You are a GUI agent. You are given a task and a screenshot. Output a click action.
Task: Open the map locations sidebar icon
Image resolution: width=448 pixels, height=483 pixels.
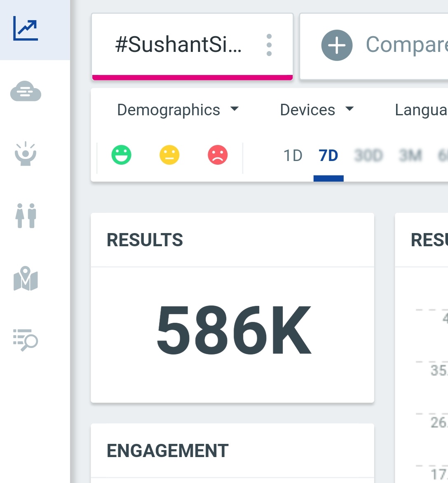coord(26,278)
